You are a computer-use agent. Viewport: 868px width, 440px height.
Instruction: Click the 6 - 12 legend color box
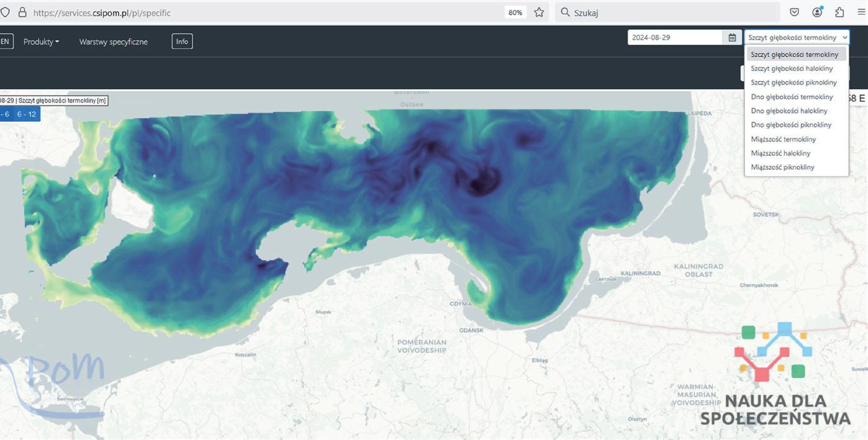point(27,114)
